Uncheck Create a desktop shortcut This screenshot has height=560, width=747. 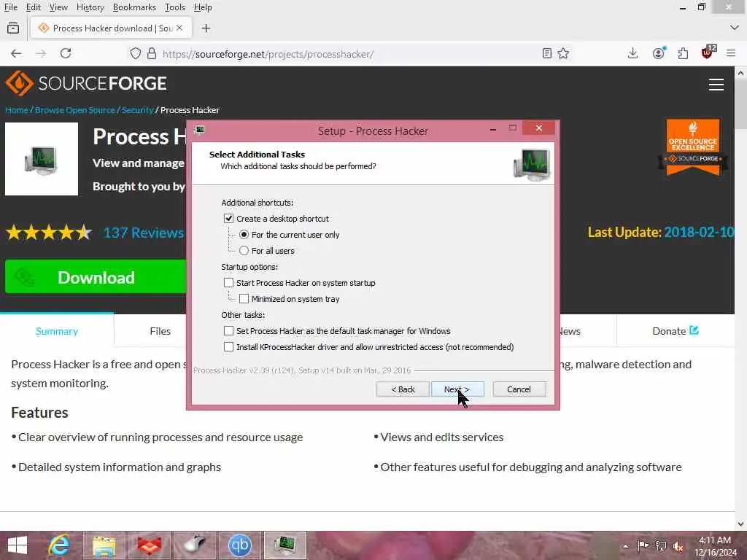pos(228,219)
